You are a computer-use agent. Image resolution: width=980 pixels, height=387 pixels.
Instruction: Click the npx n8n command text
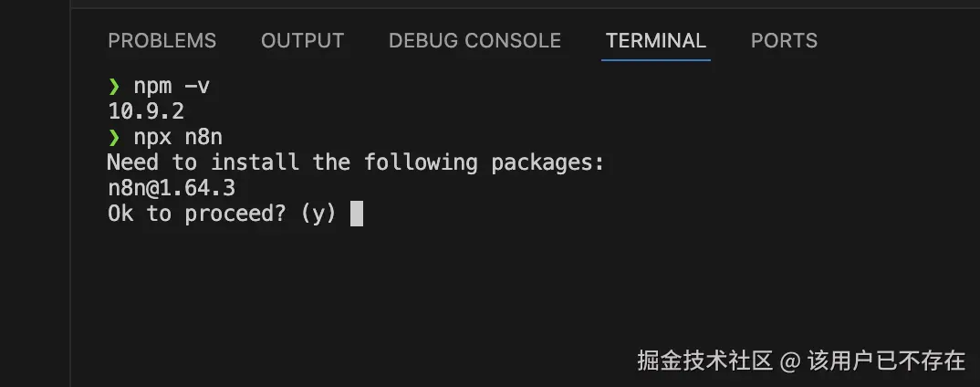178,138
